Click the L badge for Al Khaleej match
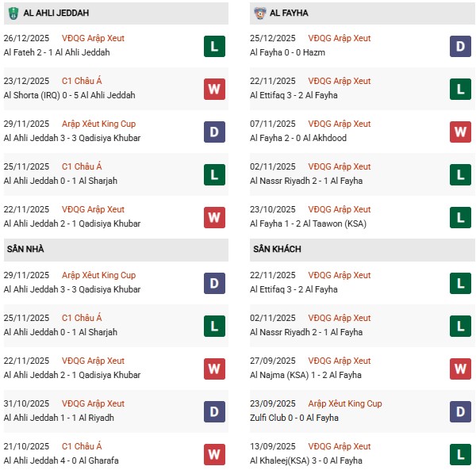476x470 pixels. [x=461, y=454]
